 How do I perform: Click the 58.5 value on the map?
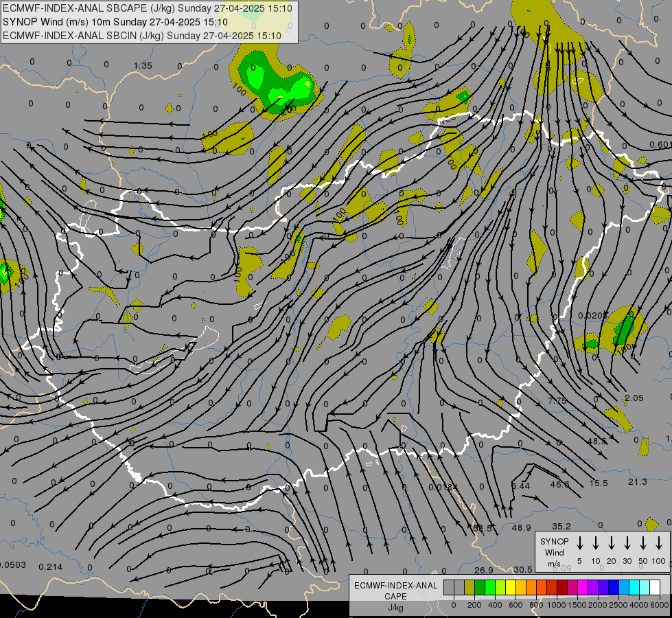(482, 528)
